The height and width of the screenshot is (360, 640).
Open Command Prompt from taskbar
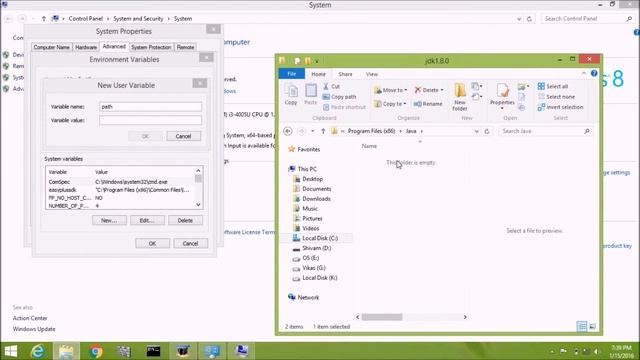point(153,351)
